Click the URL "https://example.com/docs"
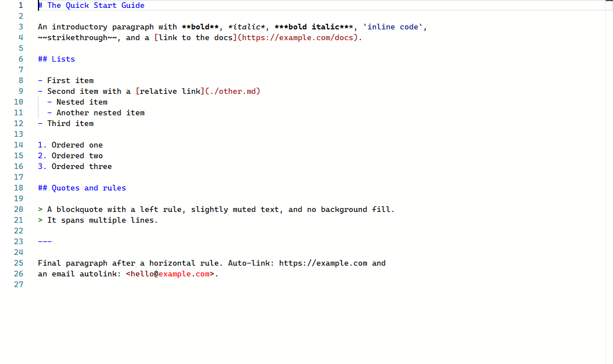 (x=297, y=38)
